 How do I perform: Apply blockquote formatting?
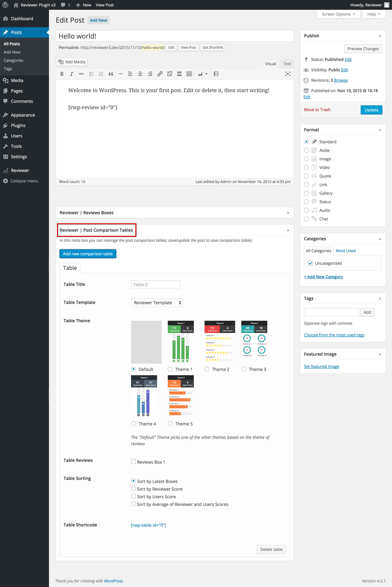(111, 74)
